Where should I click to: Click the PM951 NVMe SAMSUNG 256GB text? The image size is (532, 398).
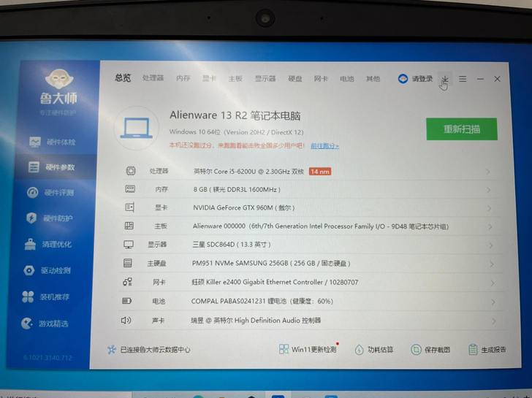(x=271, y=263)
